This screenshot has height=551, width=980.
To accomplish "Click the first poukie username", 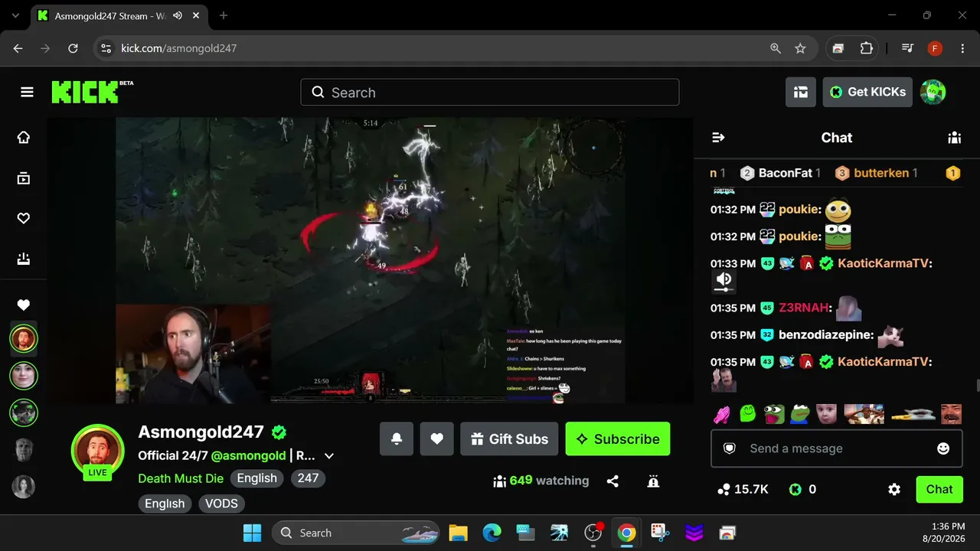I will [x=798, y=209].
